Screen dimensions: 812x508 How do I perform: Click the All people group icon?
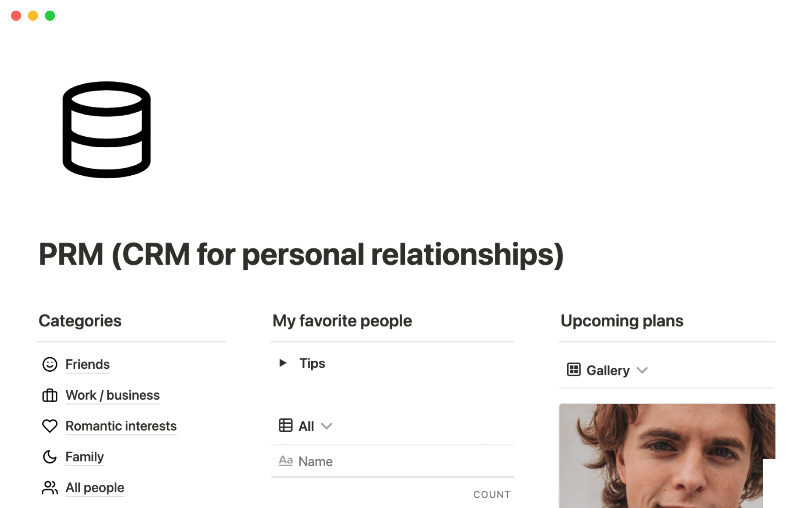pos(49,488)
